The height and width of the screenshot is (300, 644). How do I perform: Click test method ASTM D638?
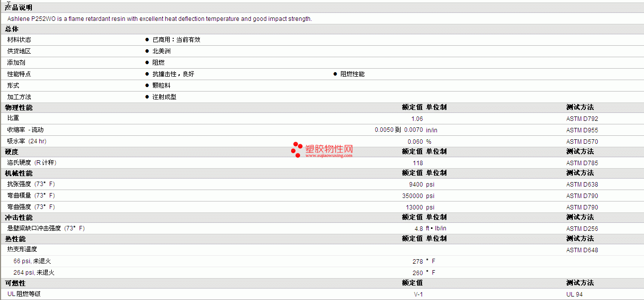(x=582, y=185)
